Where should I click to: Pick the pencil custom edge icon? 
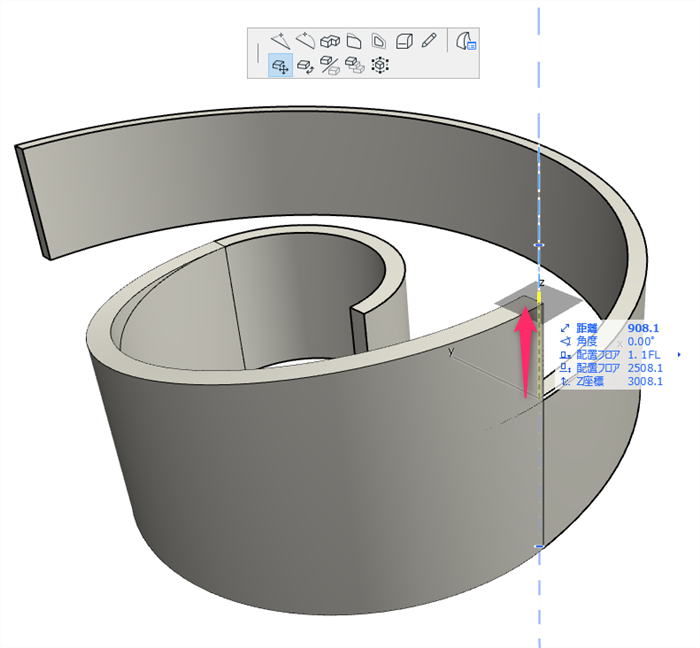click(429, 41)
